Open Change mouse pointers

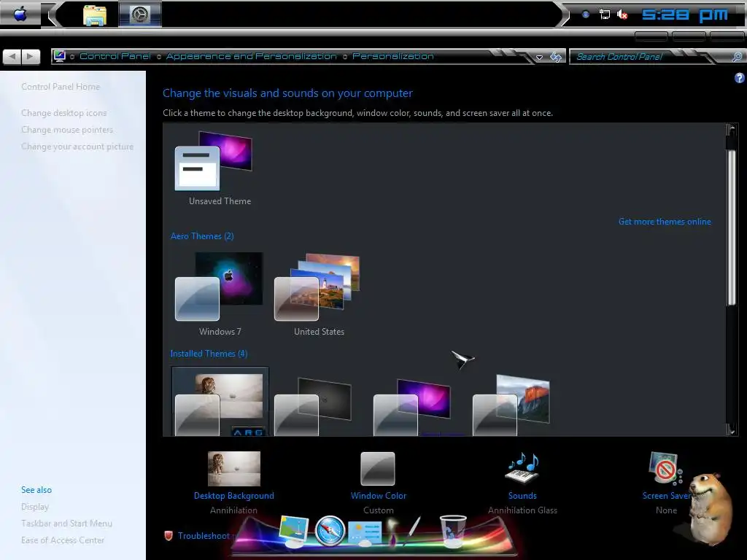point(67,130)
